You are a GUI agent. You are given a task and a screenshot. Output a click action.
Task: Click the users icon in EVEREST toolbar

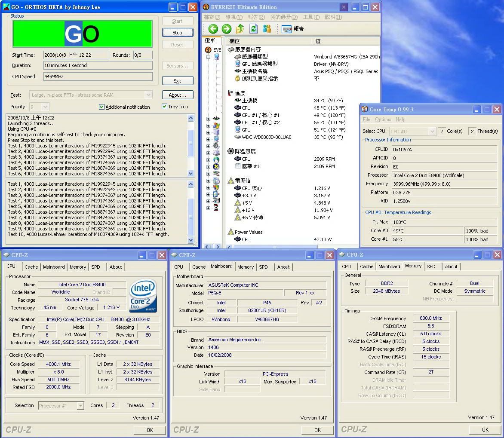tap(267, 29)
